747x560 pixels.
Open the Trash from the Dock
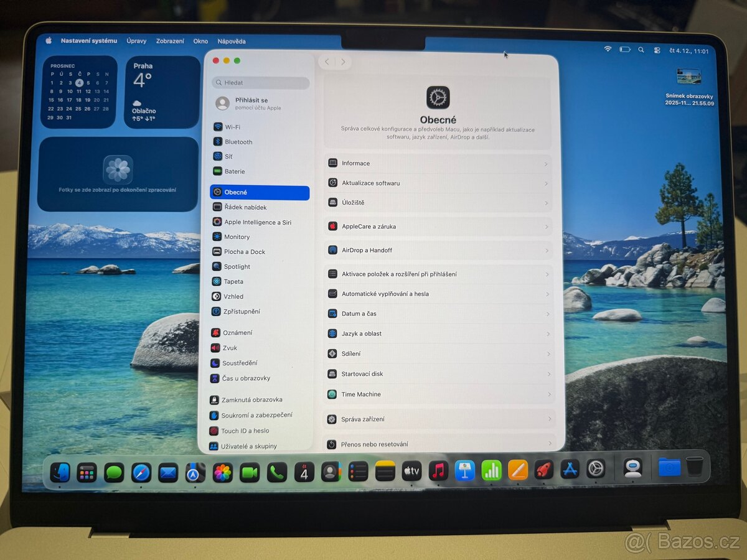[x=695, y=467]
